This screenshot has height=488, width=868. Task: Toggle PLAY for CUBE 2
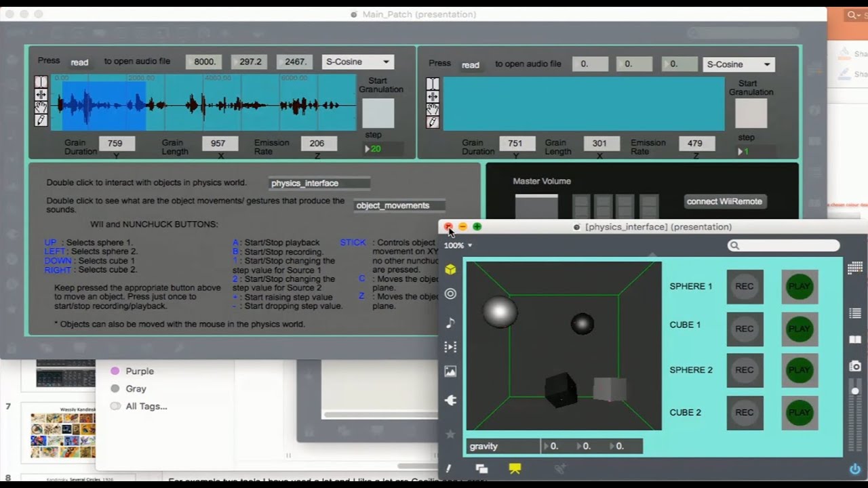(800, 412)
